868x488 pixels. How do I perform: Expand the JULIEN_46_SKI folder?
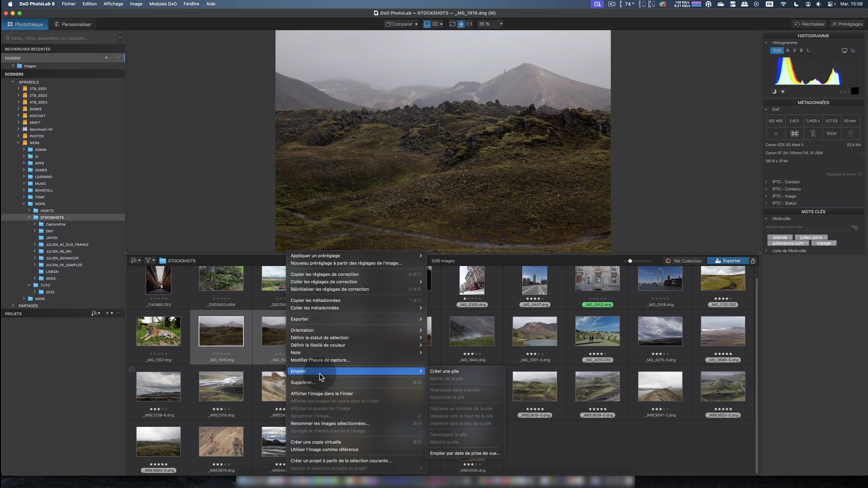click(x=35, y=251)
